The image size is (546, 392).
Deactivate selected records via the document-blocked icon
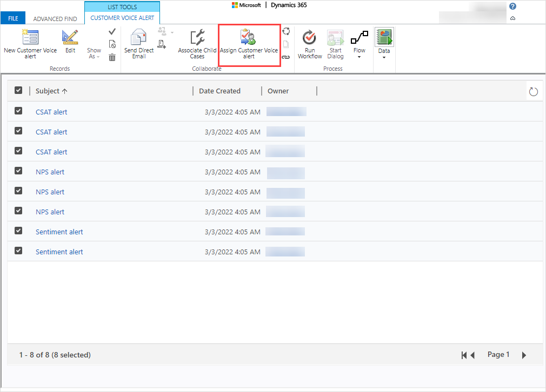pos(112,44)
